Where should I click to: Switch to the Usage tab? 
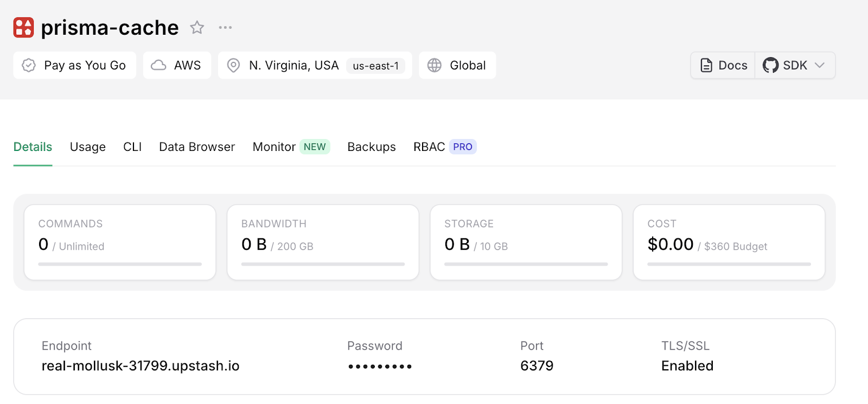(x=88, y=147)
